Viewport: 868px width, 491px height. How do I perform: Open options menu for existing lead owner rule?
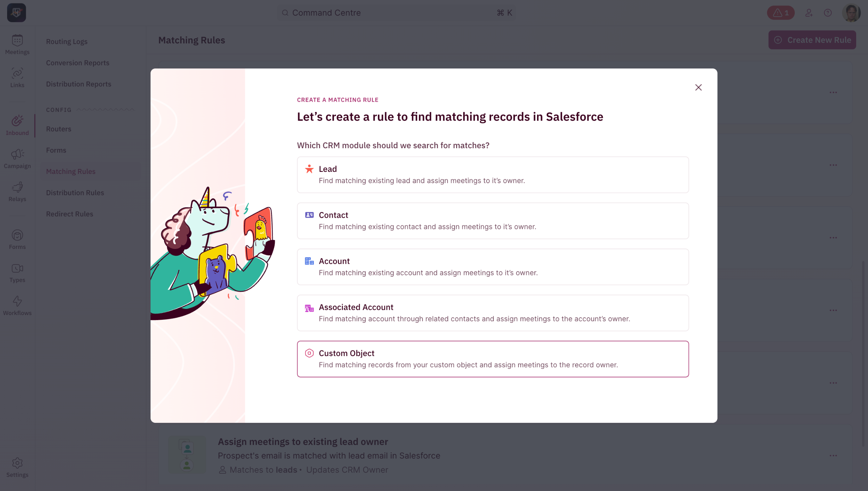point(833,455)
